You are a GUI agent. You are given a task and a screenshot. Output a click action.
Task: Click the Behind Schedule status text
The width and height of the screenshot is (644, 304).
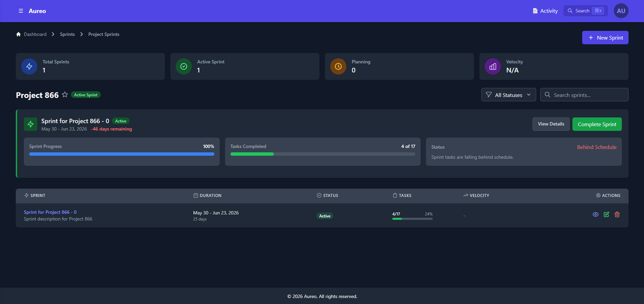coord(597,147)
